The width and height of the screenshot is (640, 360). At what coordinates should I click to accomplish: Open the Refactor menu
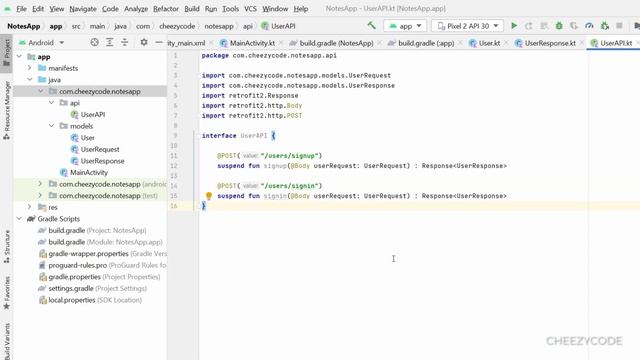pyautogui.click(x=166, y=9)
